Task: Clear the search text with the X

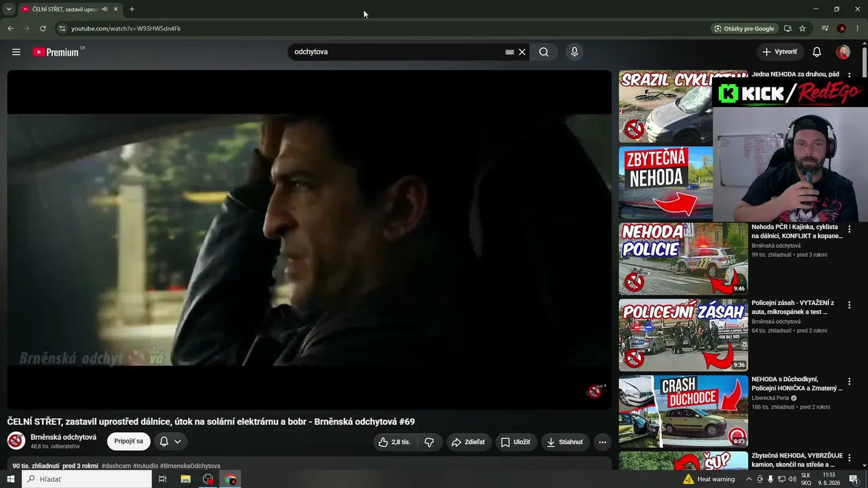Action: tap(522, 52)
